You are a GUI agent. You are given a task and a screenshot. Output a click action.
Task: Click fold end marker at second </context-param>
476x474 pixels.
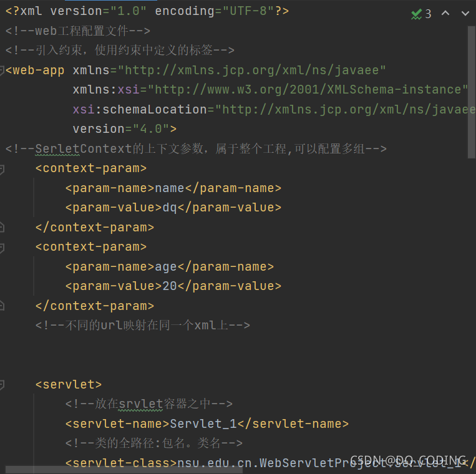point(1,306)
